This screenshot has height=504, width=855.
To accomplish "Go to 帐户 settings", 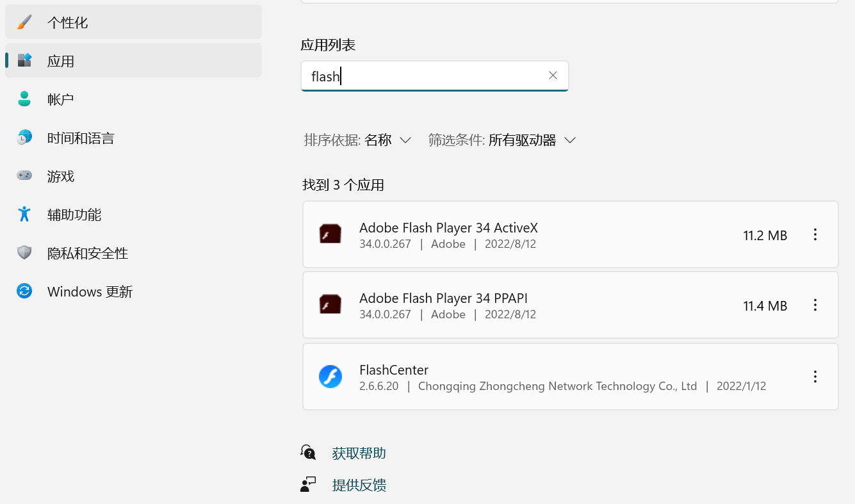I will point(133,99).
